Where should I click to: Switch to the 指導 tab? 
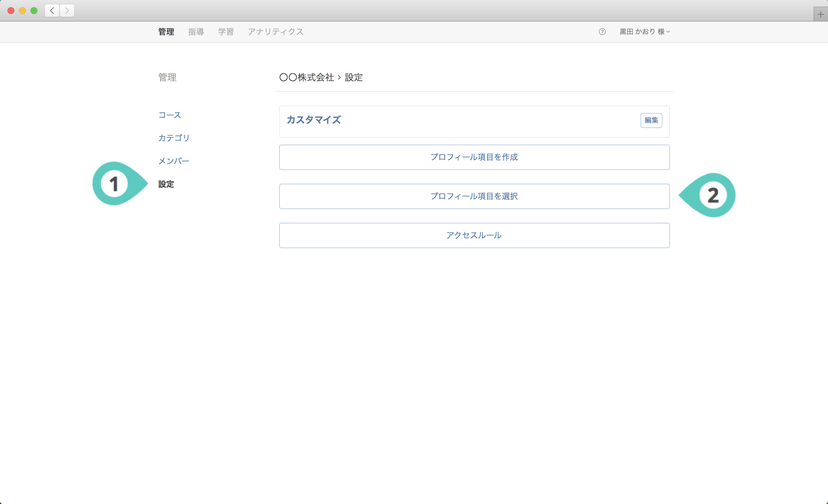(196, 32)
